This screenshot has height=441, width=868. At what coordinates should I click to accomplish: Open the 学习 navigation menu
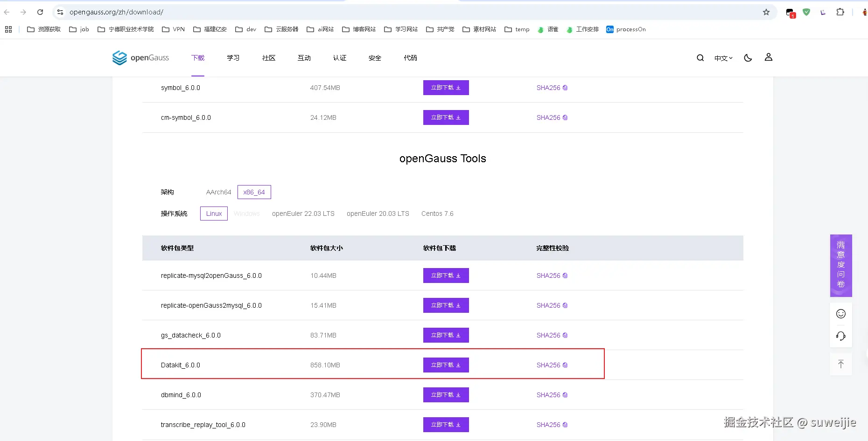[x=233, y=58]
